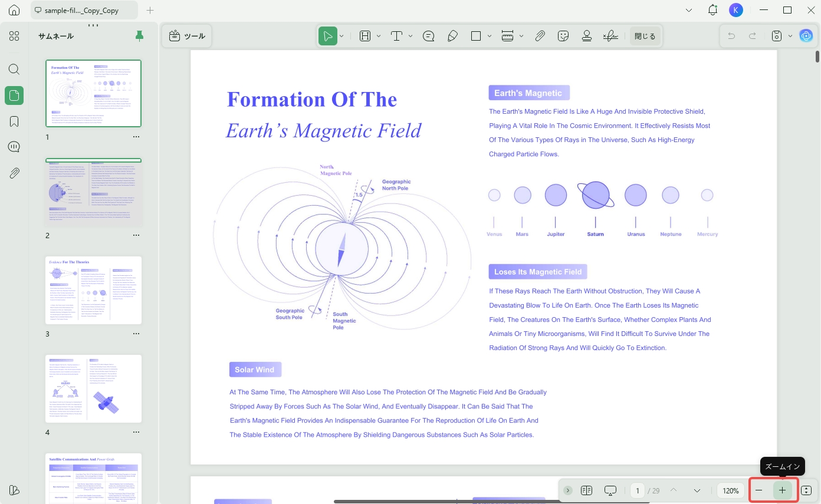Select the sticker tool icon
This screenshot has width=821, height=504.
pyautogui.click(x=563, y=36)
